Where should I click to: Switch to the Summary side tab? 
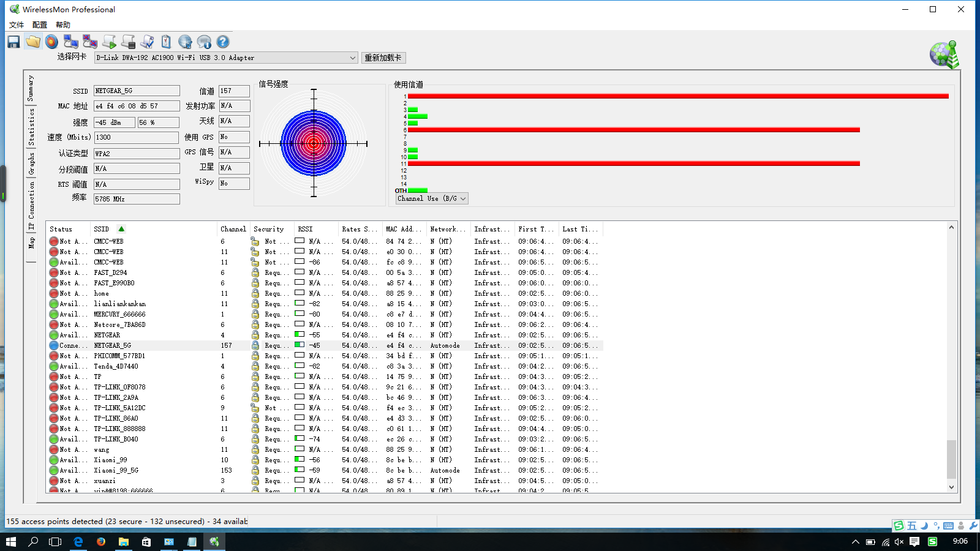pyautogui.click(x=31, y=89)
